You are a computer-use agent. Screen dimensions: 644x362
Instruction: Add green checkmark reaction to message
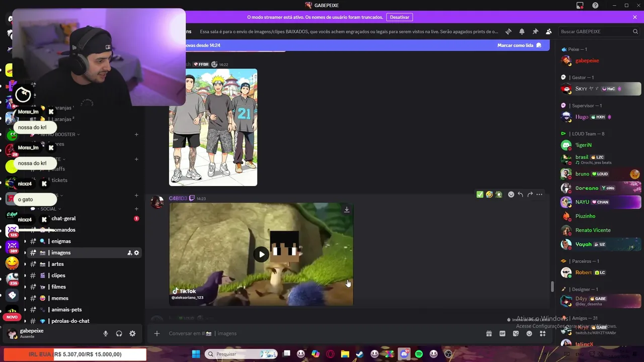click(480, 195)
